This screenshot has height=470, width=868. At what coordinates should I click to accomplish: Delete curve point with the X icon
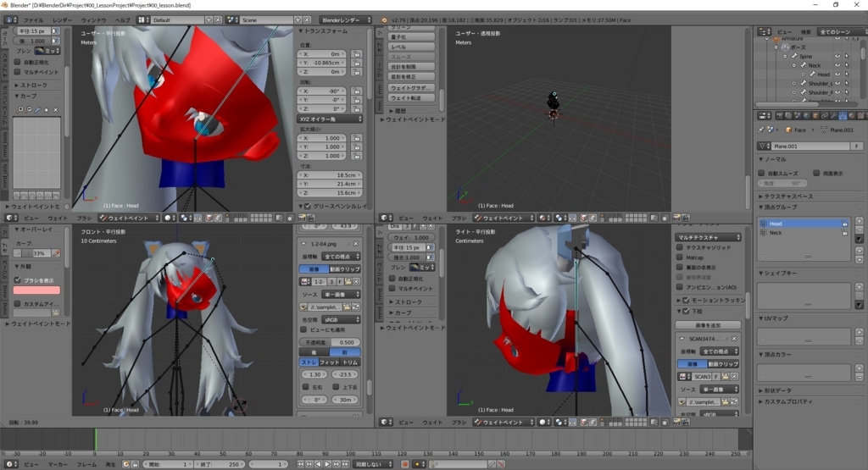pyautogui.click(x=55, y=109)
